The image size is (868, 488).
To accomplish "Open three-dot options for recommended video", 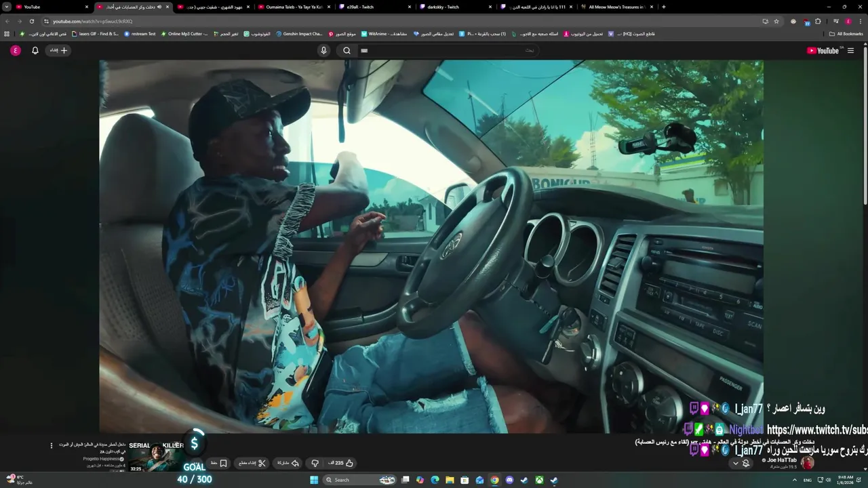I will point(51,445).
